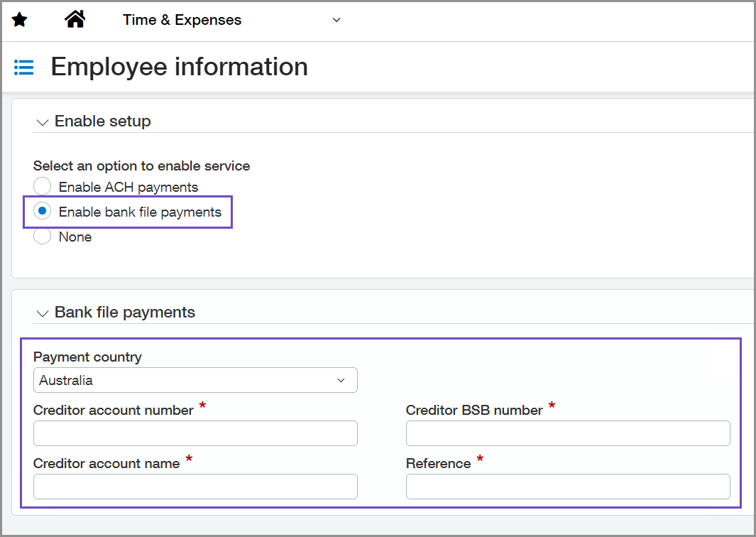Open the list menu icon beside Employee information
This screenshot has width=756, height=537.
pyautogui.click(x=24, y=67)
